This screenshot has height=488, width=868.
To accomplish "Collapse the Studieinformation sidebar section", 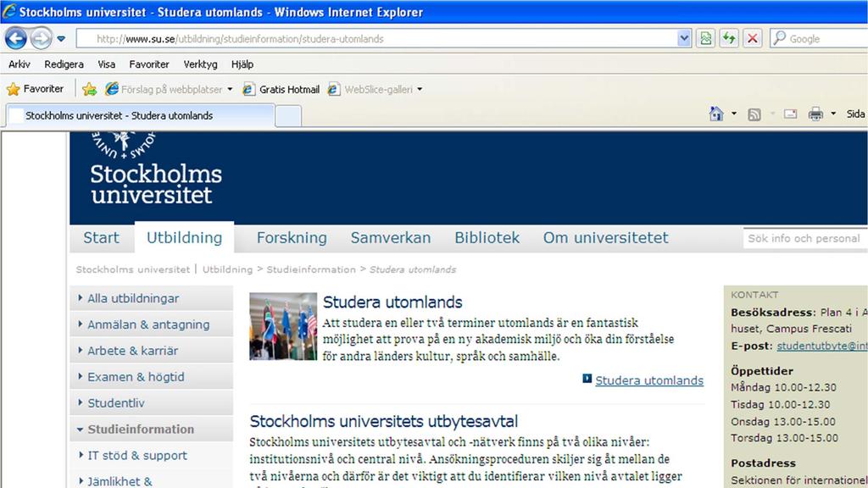I will (x=151, y=430).
